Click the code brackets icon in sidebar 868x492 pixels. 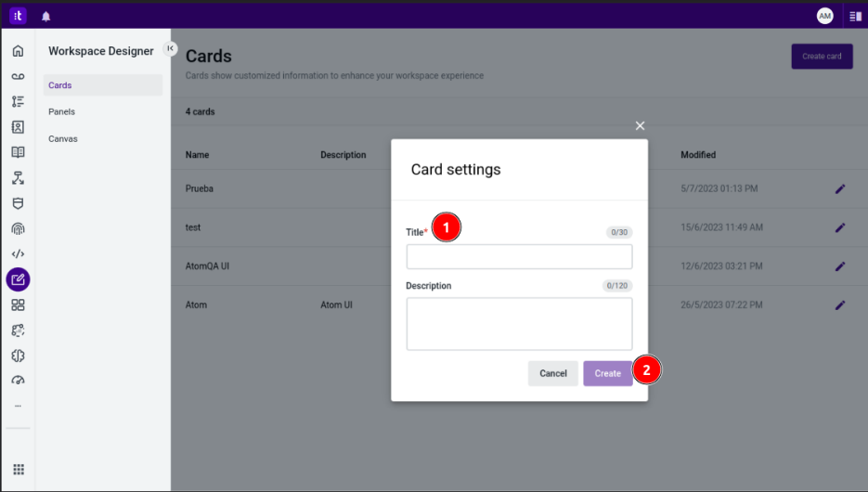[18, 253]
